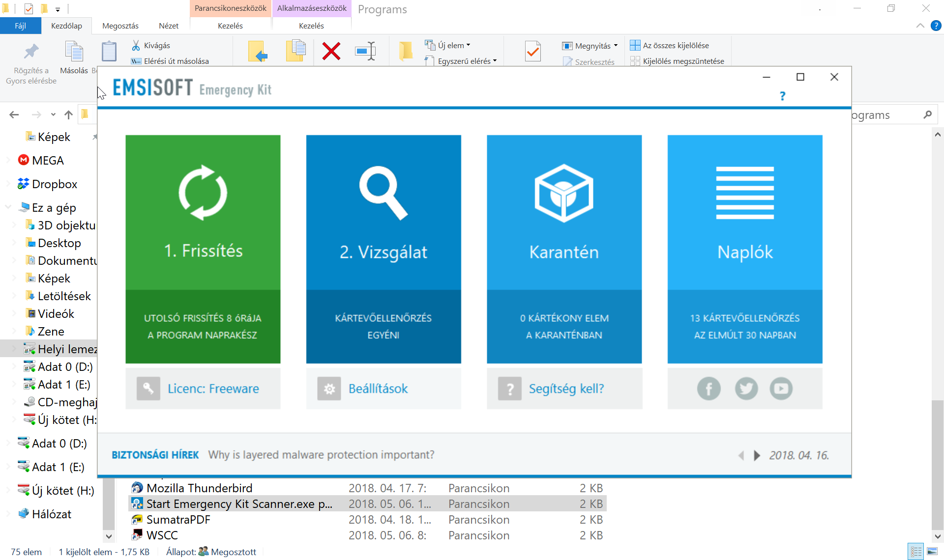Click the Copy to folder icon in ribbon
Image resolution: width=944 pixels, height=560 pixels.
[295, 51]
